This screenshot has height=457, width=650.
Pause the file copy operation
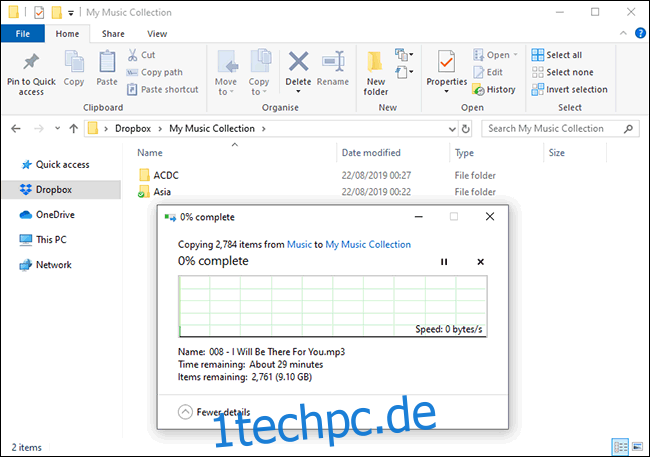pyautogui.click(x=444, y=262)
